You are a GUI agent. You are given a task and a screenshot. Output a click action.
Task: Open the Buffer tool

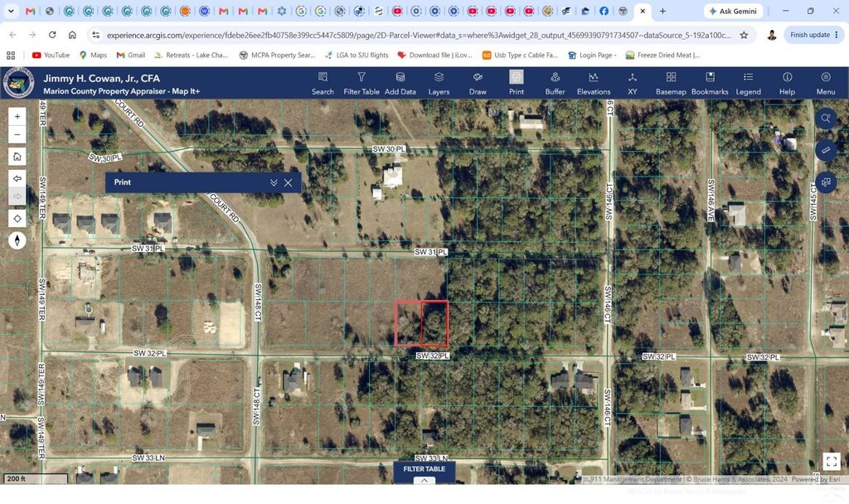pyautogui.click(x=555, y=84)
